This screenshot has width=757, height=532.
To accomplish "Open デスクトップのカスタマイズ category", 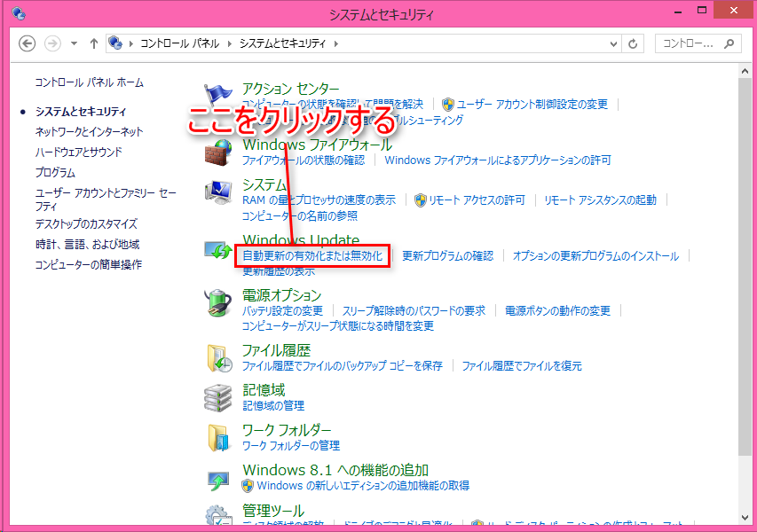I will pyautogui.click(x=86, y=223).
